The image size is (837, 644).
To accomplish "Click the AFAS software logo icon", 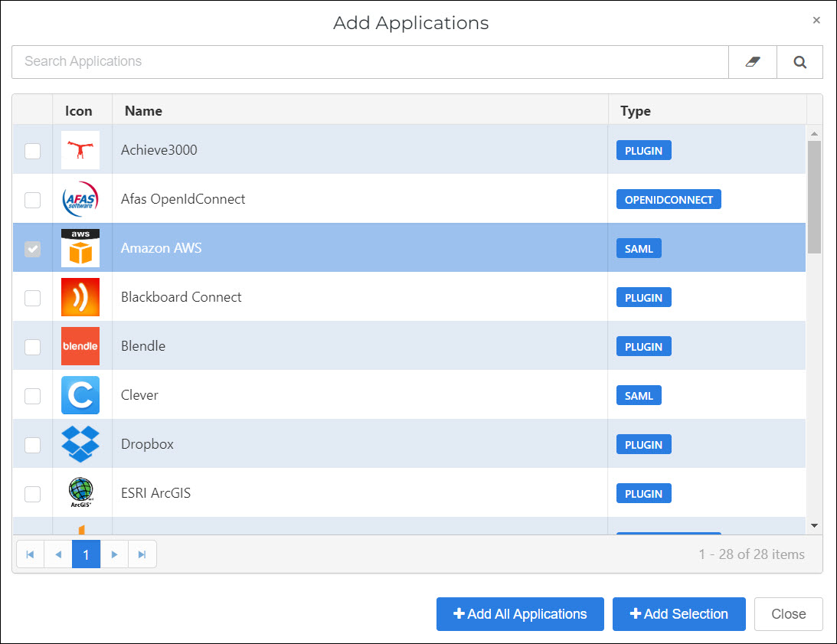I will click(x=80, y=199).
